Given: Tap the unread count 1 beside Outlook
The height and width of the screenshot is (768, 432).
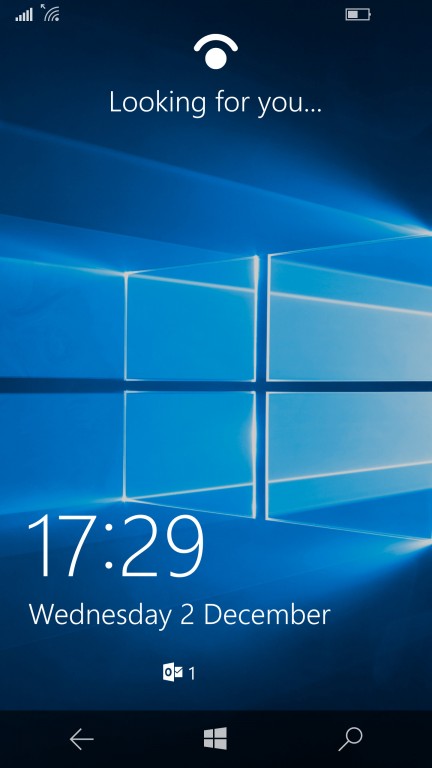Looking at the screenshot, I should click(192, 674).
